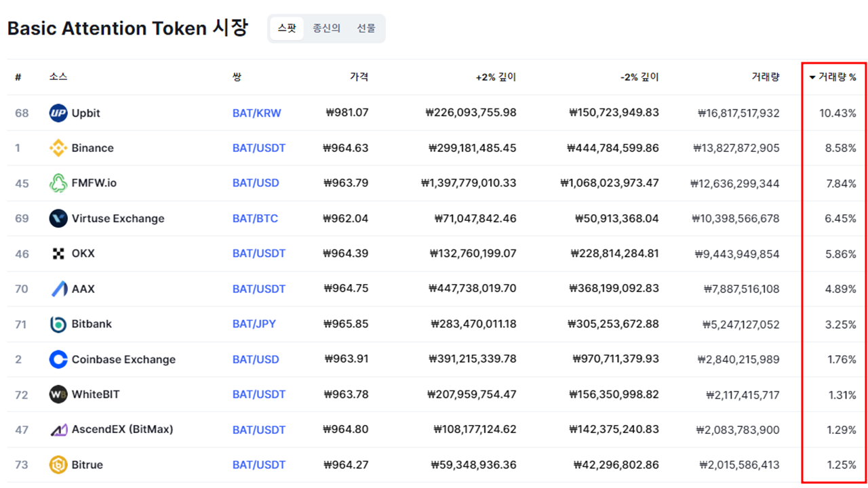Sort by the 거래량 % column header
Screen dimensions: 868x488
point(832,77)
